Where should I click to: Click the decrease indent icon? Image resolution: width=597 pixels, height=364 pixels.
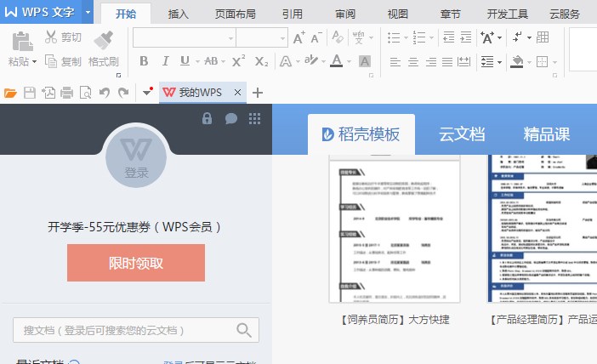coord(448,37)
